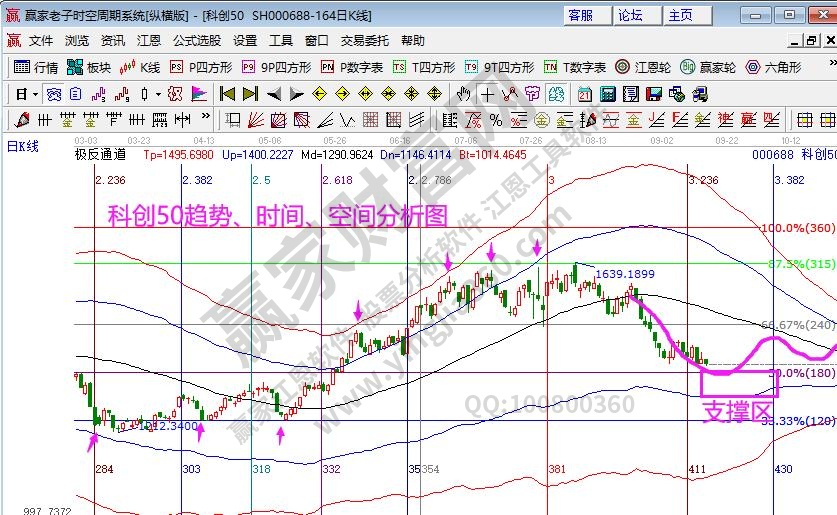837x515 pixels.
Task: Expand the candlestick style dropdown arrow
Action: (159, 94)
